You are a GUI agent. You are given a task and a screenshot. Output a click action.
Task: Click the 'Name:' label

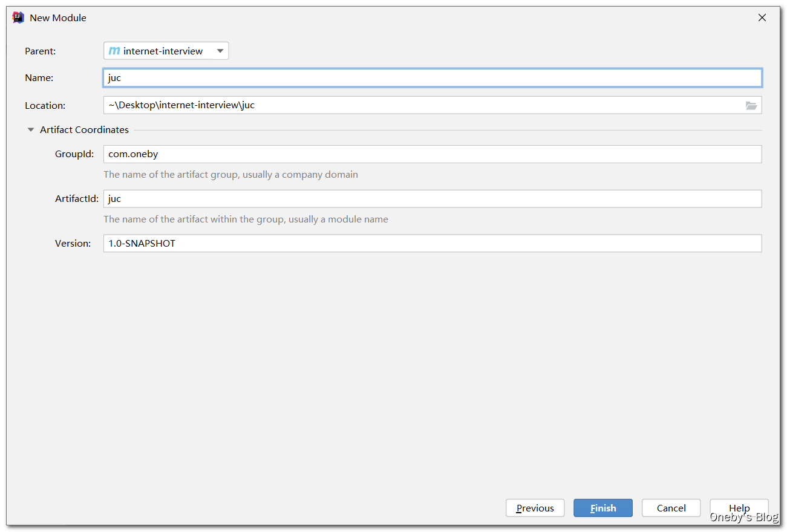pos(39,78)
